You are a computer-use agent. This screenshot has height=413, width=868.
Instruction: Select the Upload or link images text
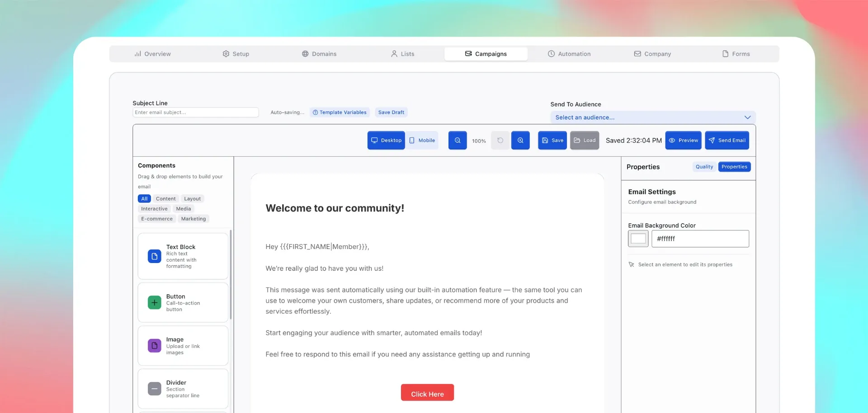(183, 349)
